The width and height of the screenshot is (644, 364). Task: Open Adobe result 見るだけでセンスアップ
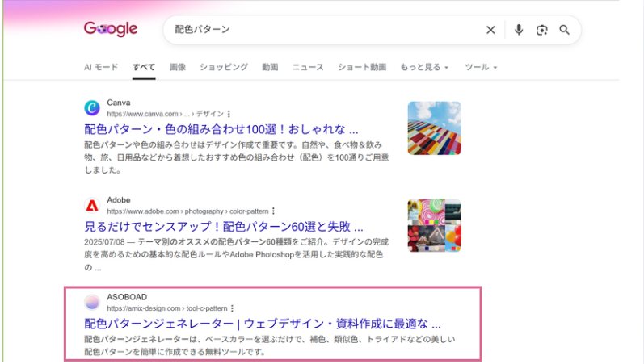coord(224,227)
